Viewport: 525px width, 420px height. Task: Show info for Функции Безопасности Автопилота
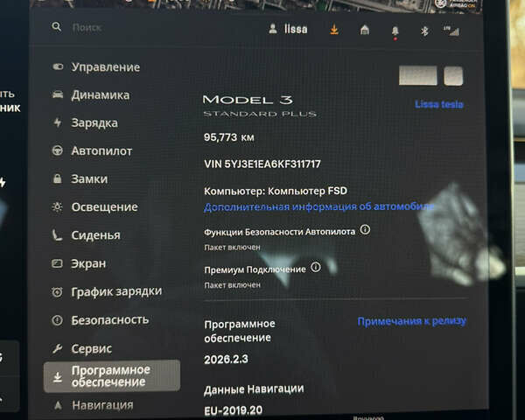[365, 230]
